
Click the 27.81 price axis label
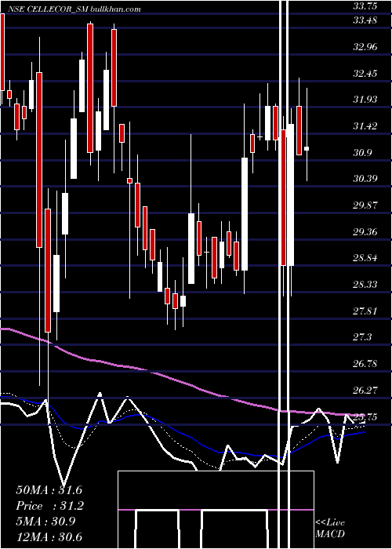(365, 311)
